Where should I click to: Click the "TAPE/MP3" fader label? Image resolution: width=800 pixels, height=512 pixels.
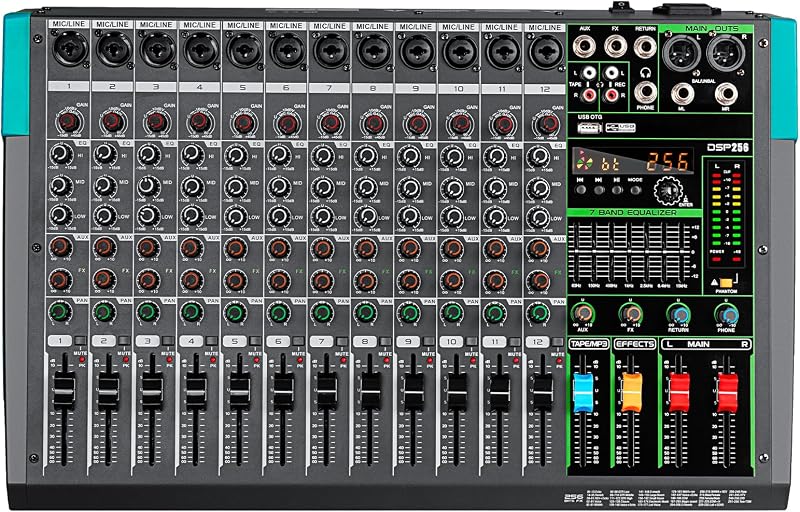coord(589,344)
